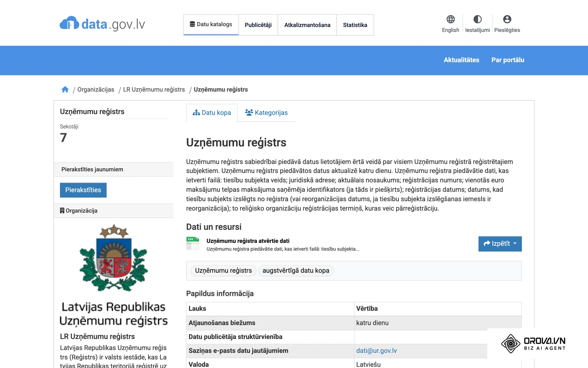Go to home via breadcrumb house icon
This screenshot has width=588, height=368.
[65, 89]
